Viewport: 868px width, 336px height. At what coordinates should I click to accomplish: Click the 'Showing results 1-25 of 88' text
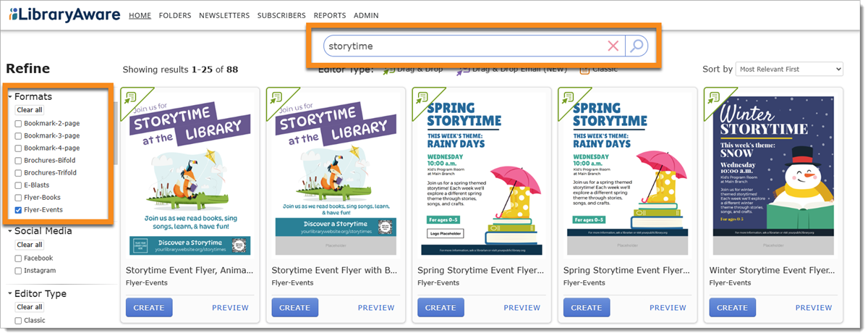(180, 70)
